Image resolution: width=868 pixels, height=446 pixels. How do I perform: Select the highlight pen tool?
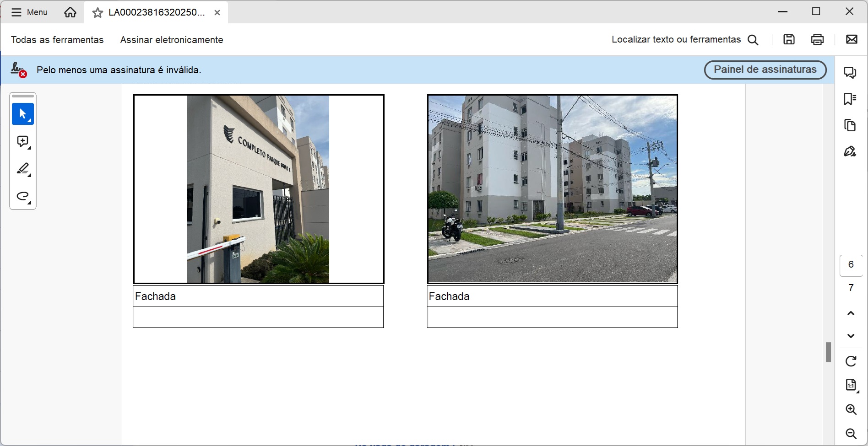point(22,169)
